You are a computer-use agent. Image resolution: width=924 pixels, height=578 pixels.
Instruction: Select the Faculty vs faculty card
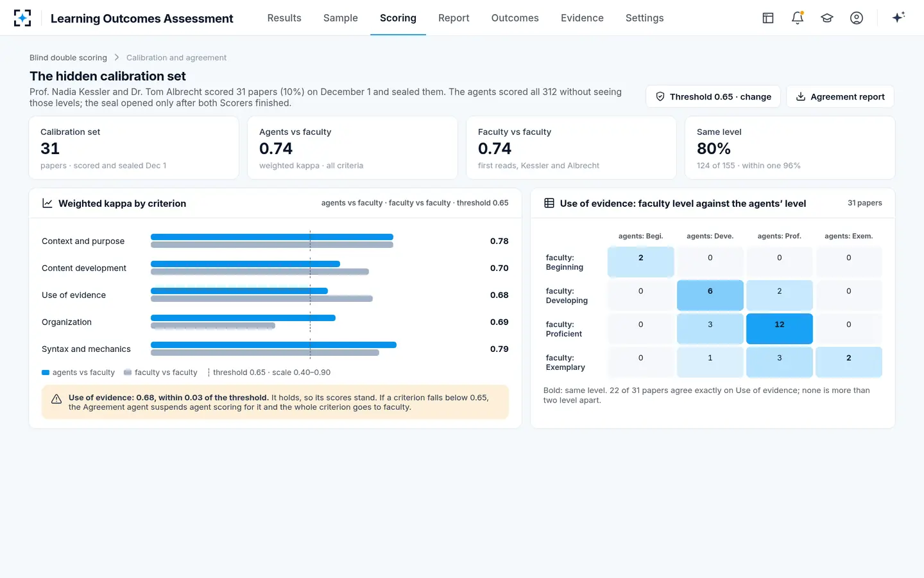click(571, 148)
